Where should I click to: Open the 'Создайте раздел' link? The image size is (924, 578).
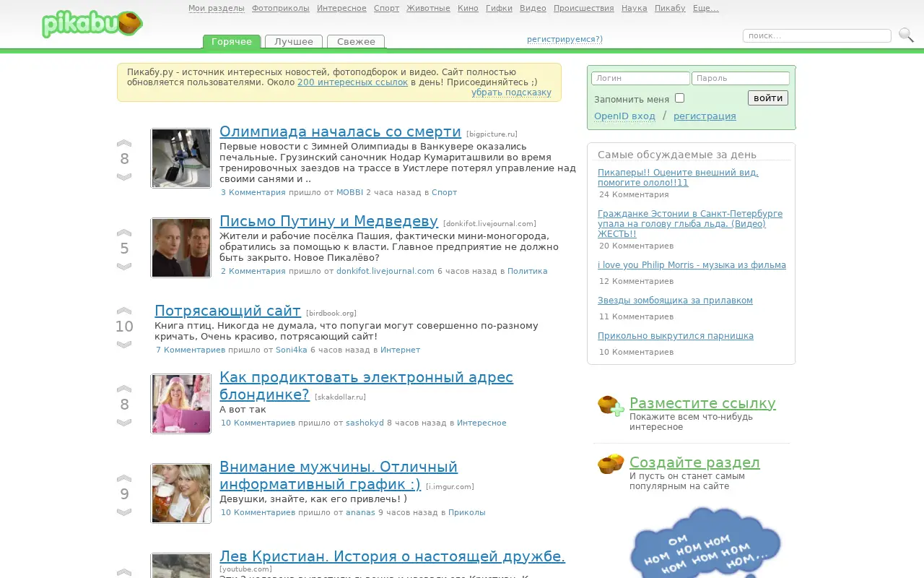[x=694, y=462]
